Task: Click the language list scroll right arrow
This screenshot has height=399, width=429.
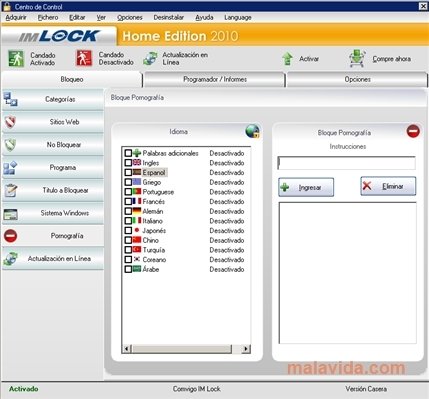Action: click(246, 349)
